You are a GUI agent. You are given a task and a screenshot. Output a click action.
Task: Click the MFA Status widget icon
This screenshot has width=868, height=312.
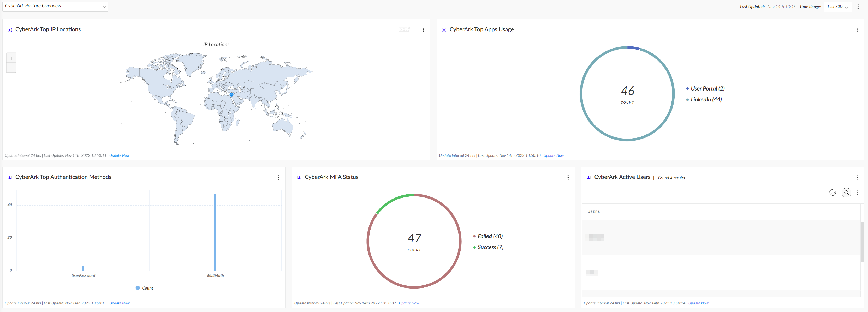click(299, 177)
